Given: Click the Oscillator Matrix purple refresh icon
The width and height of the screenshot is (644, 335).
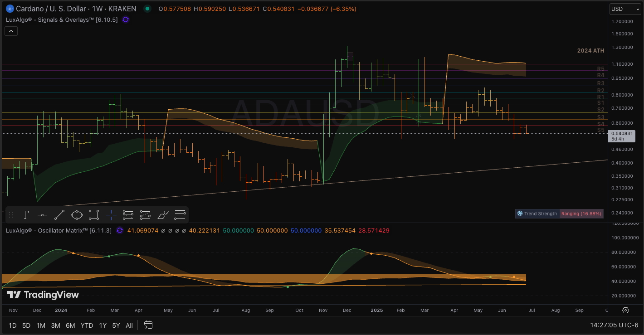Looking at the screenshot, I should [x=120, y=230].
